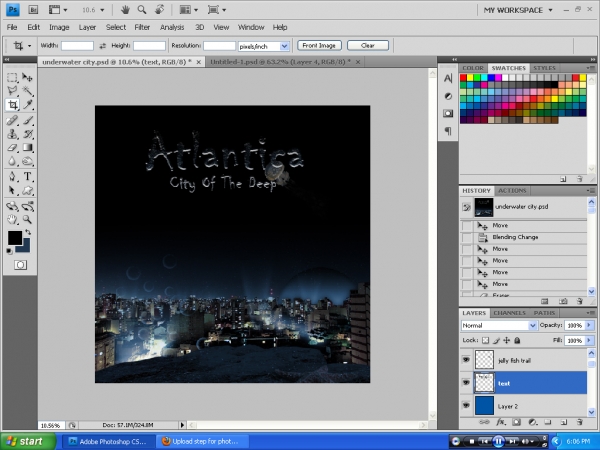
Task: Switch to the Untitled-1.psd document tab
Action: pos(285,62)
